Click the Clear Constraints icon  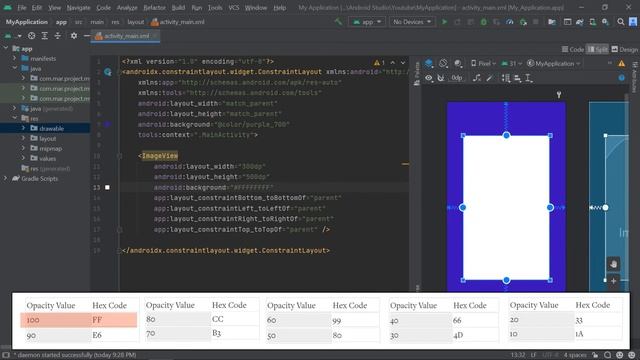(x=477, y=78)
